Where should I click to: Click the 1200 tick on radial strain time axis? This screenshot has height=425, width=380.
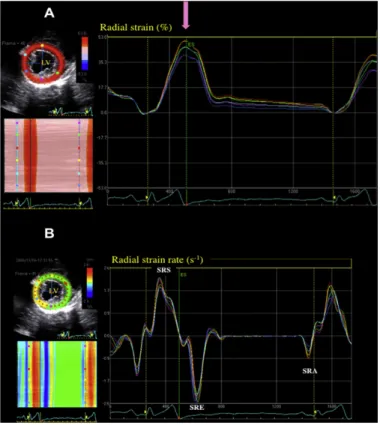coord(293,191)
